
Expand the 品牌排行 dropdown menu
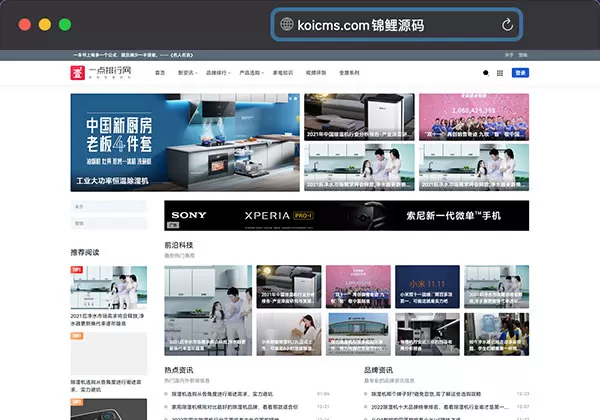point(218,73)
